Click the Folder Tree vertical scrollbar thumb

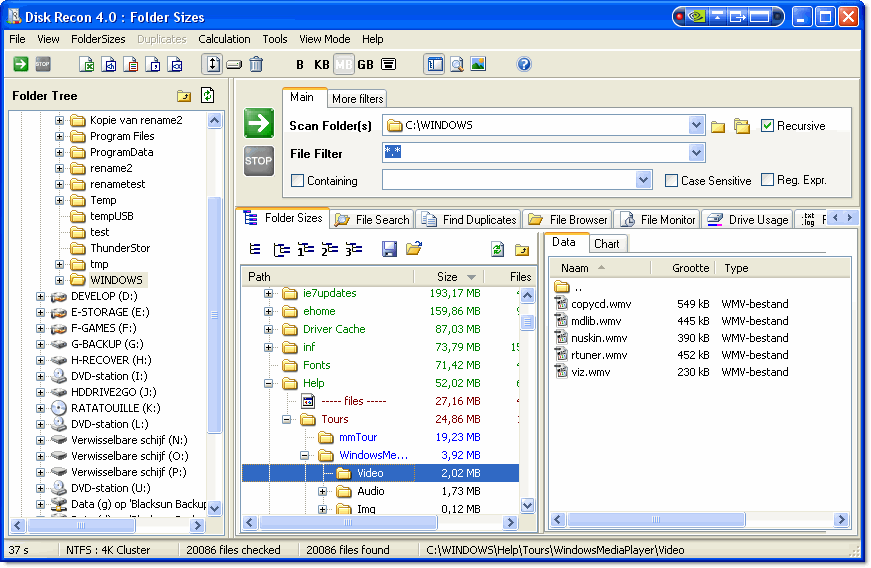click(214, 315)
